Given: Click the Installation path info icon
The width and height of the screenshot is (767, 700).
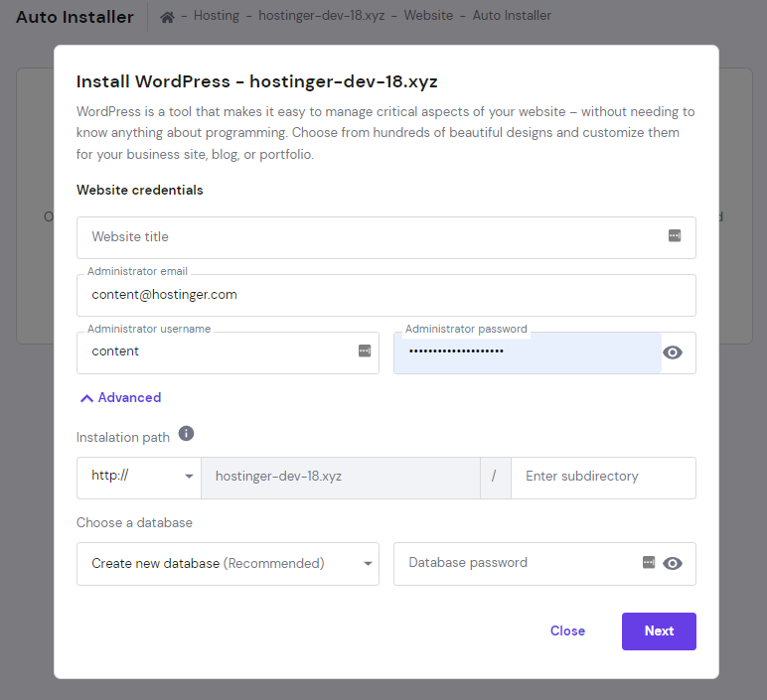Looking at the screenshot, I should pyautogui.click(x=186, y=434).
